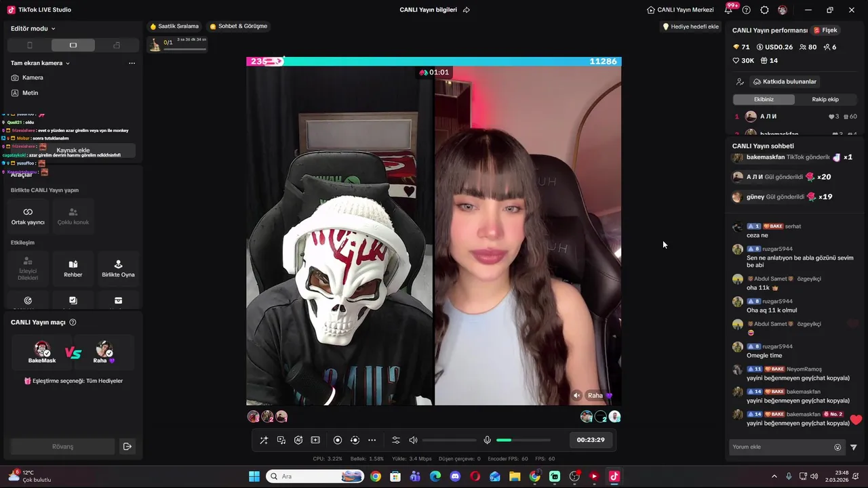Open the media music playback tool
868x488 pixels.
[281, 440]
